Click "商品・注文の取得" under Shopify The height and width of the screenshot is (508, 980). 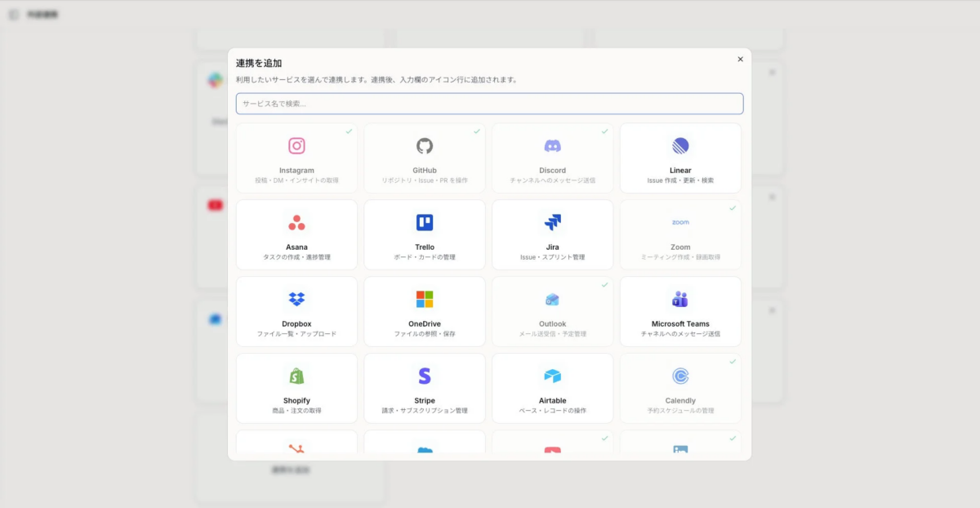pyautogui.click(x=296, y=411)
